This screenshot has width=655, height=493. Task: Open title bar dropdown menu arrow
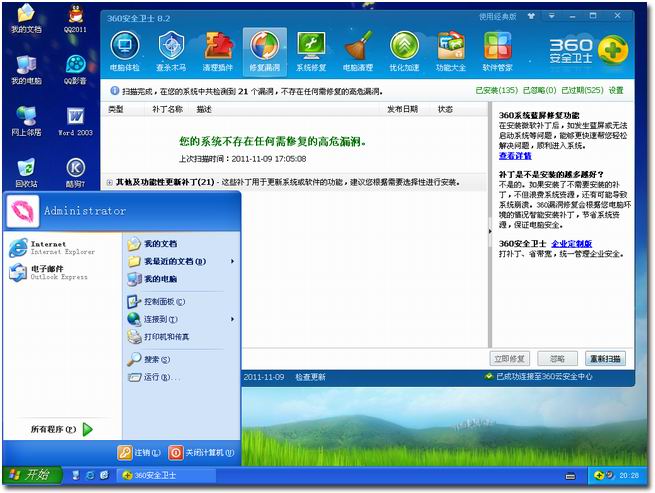552,16
